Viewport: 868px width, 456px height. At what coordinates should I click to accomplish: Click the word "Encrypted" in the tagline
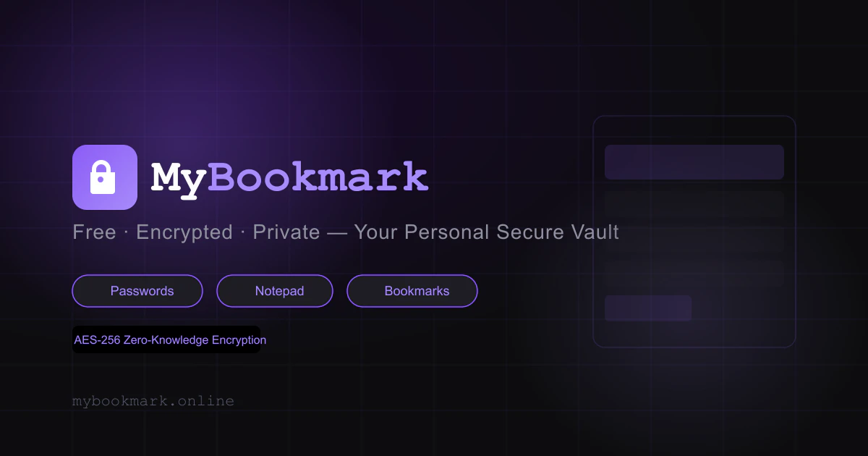tap(184, 232)
